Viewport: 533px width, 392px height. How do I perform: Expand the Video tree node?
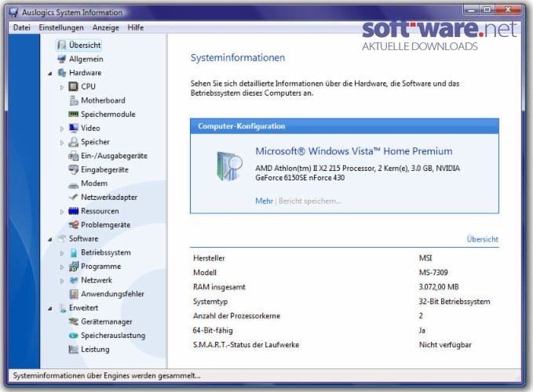pos(62,129)
